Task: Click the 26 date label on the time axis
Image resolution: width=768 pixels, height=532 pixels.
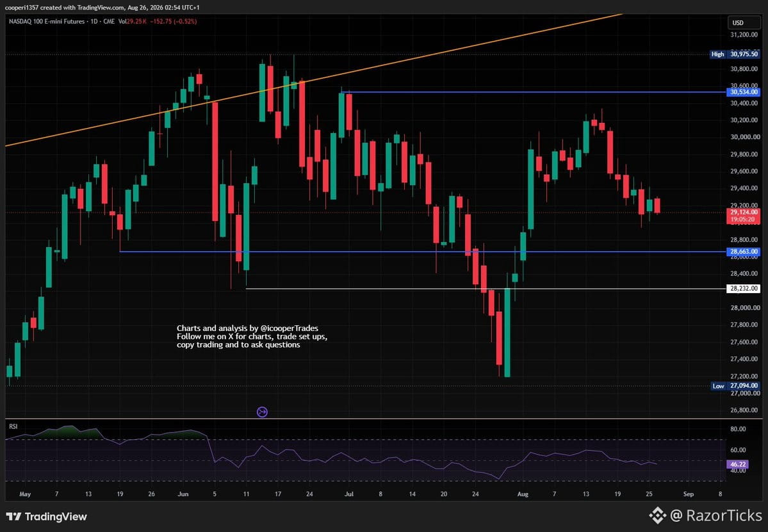Action: click(x=151, y=494)
